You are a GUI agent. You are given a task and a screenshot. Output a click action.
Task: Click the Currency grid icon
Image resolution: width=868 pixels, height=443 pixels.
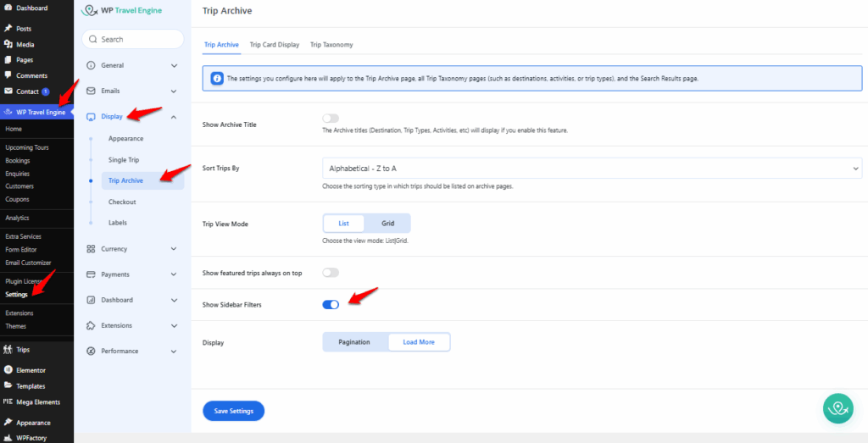[92, 249]
